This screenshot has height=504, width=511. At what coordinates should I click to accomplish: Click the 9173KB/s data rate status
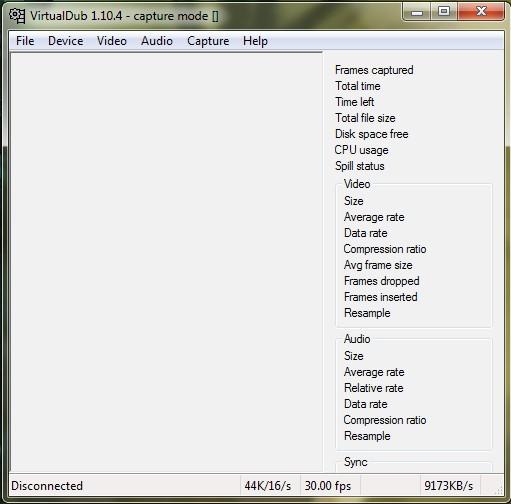[448, 486]
